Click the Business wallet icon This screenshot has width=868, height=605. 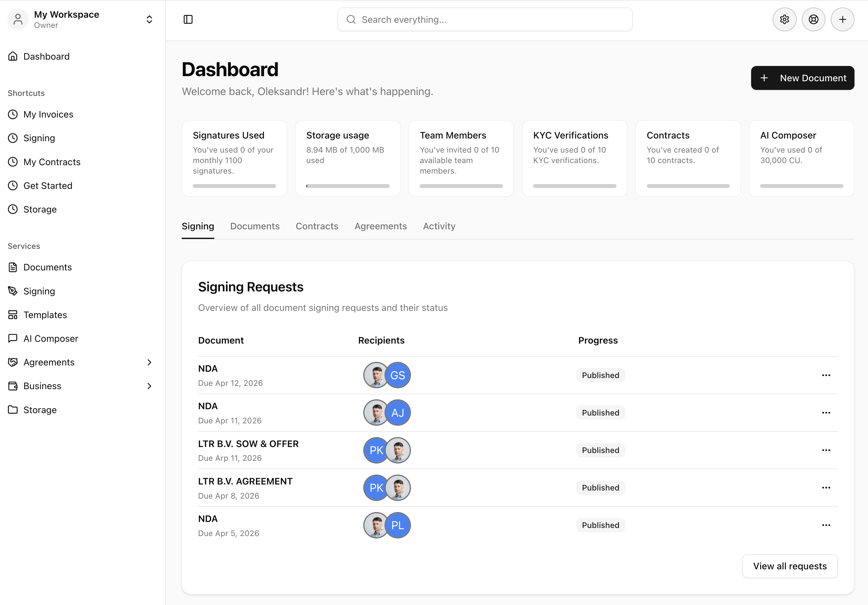[x=13, y=386]
